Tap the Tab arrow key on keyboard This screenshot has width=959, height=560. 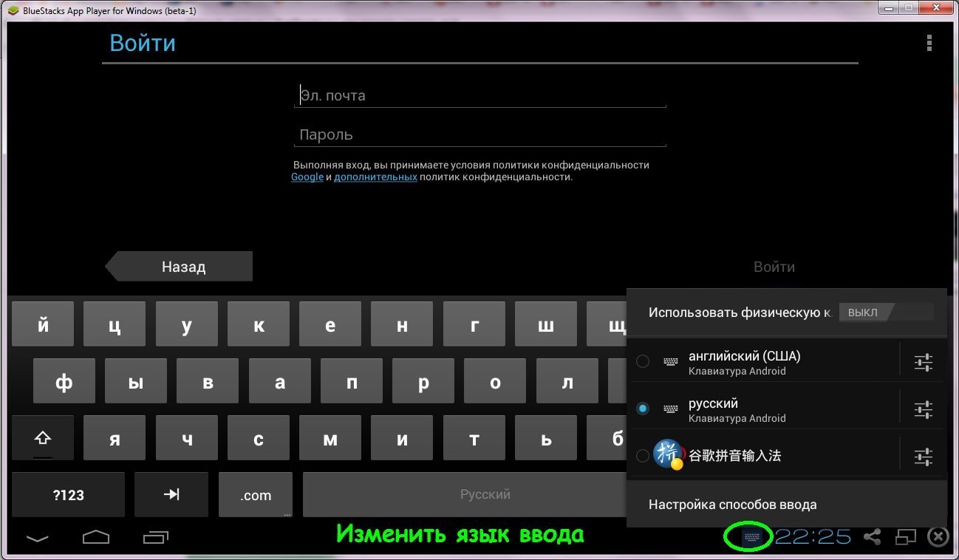pos(171,494)
